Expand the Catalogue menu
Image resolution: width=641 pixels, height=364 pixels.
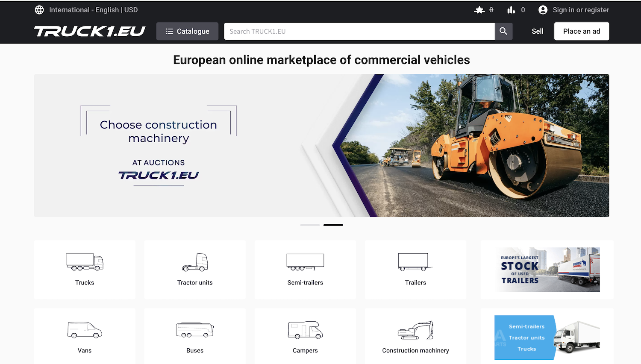pyautogui.click(x=187, y=31)
